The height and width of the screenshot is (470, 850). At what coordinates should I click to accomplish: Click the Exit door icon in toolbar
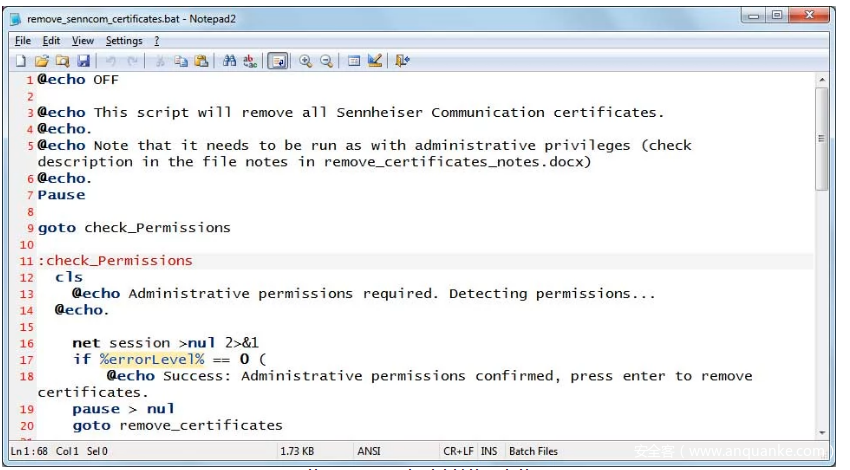pyautogui.click(x=402, y=61)
